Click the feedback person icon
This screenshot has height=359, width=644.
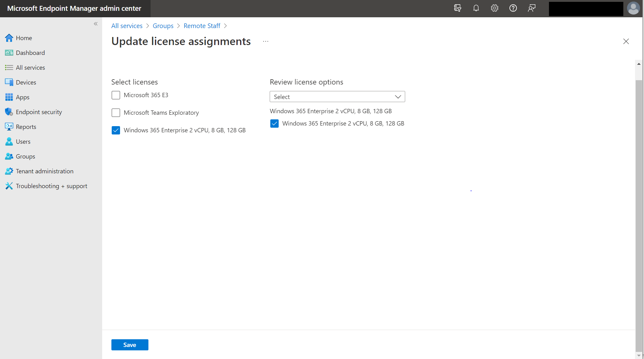(x=531, y=8)
